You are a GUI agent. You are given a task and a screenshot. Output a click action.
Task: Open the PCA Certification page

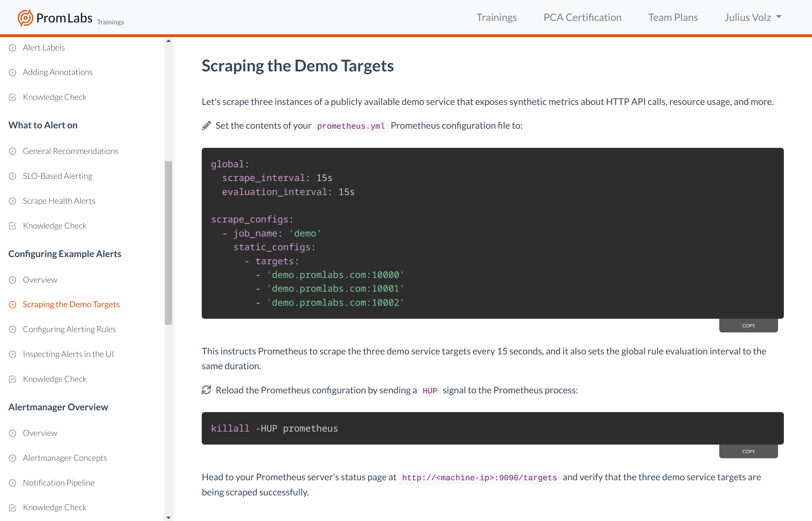point(582,17)
